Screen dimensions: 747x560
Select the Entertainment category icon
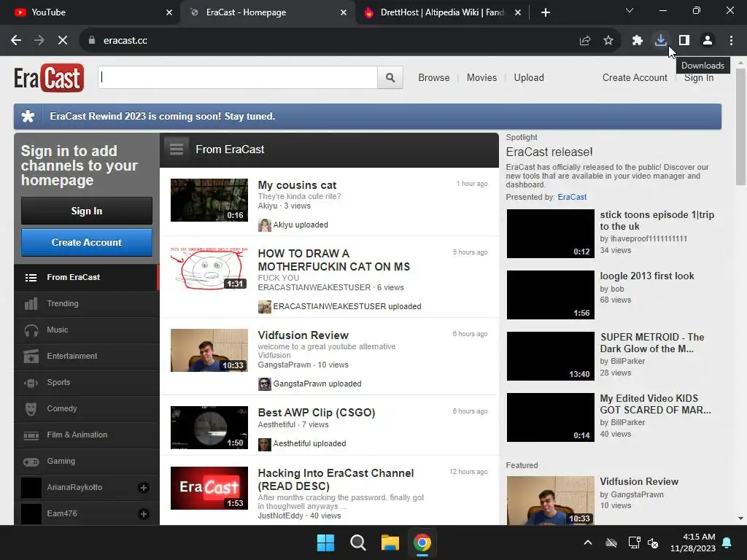click(x=31, y=356)
